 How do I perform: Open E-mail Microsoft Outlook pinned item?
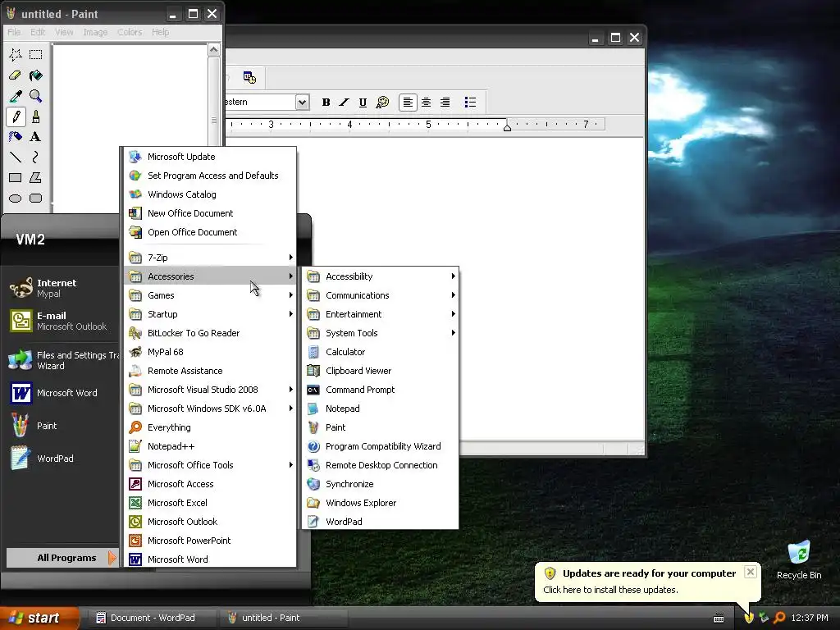pyautogui.click(x=62, y=321)
